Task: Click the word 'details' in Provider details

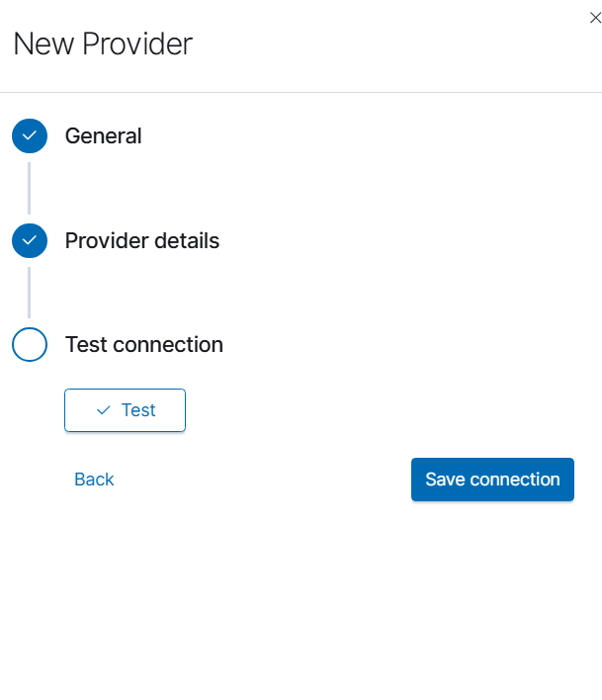Action: [x=187, y=240]
